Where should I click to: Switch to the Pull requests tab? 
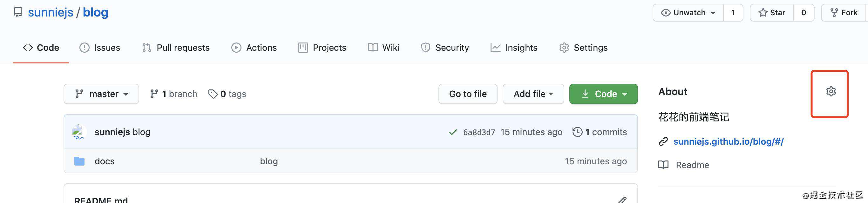pos(176,48)
